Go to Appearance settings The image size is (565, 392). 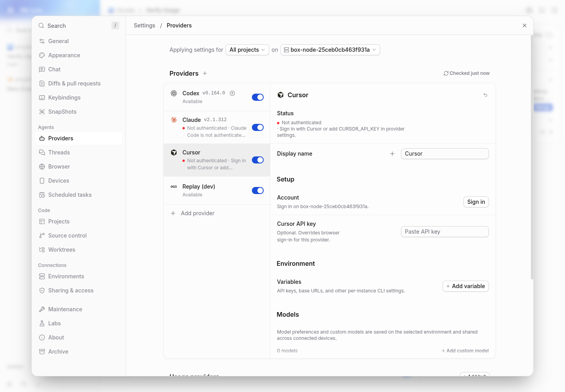click(78, 55)
